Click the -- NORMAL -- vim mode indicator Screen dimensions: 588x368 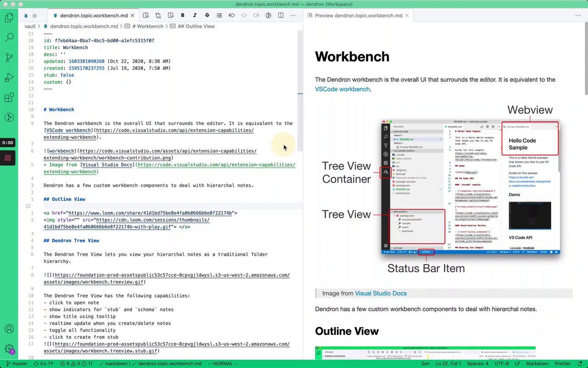223,363
